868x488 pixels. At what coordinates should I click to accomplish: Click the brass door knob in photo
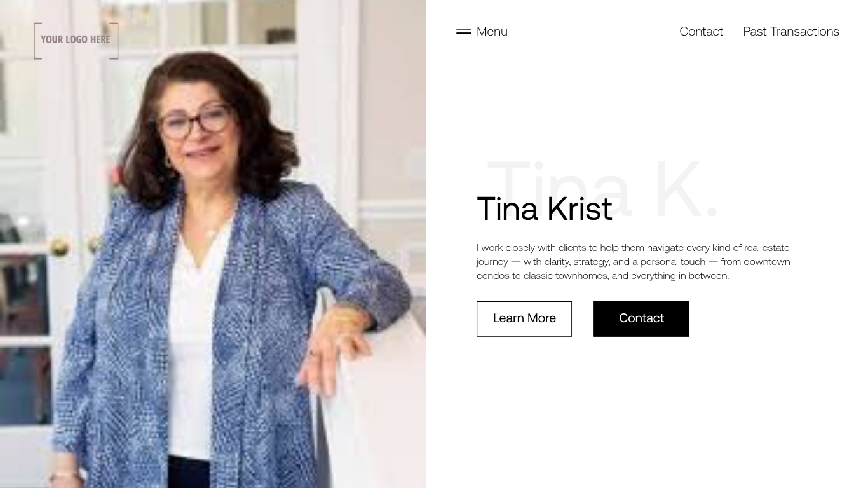pos(60,247)
